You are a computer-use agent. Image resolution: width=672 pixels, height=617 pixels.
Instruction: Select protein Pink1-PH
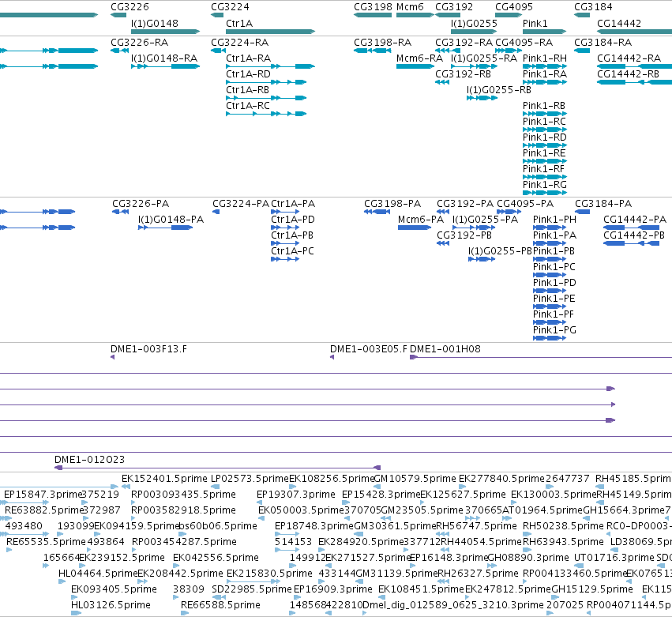pyautogui.click(x=554, y=220)
